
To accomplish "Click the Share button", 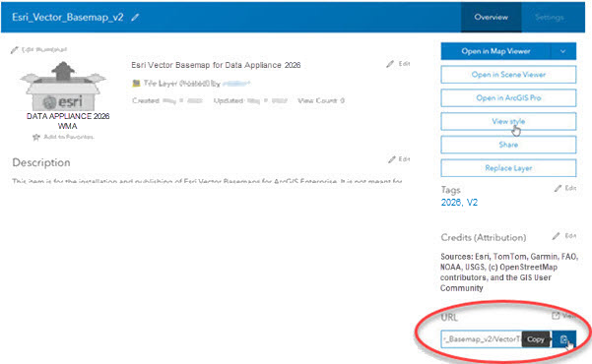I will tap(508, 145).
